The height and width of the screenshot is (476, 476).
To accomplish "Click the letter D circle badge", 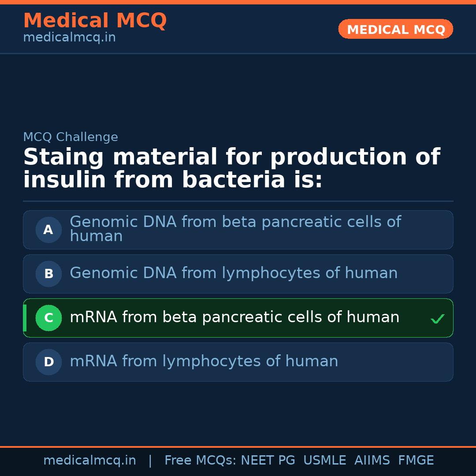I will click(48, 362).
